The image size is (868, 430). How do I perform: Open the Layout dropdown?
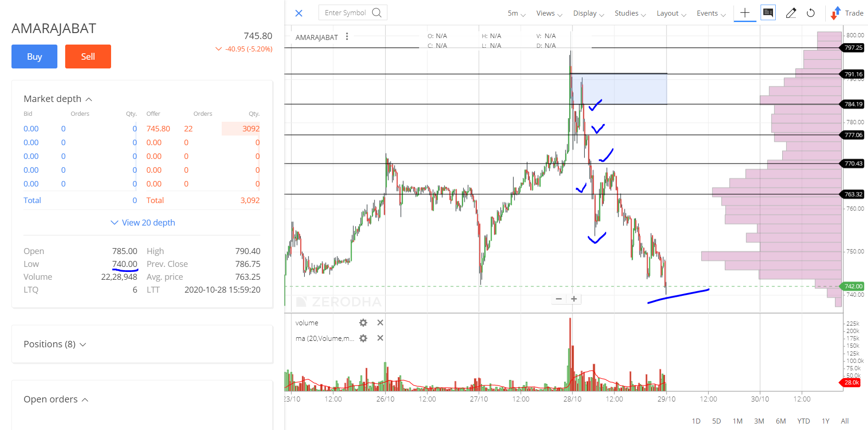click(671, 13)
